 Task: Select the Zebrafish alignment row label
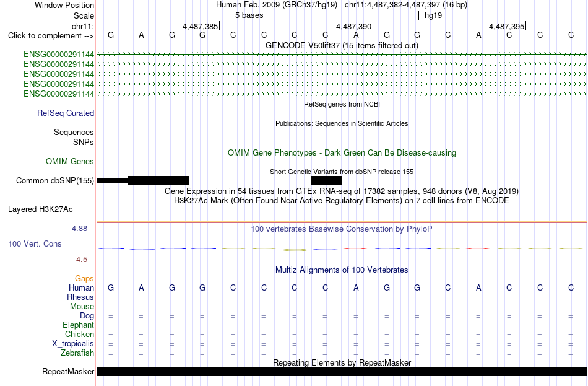coord(77,353)
